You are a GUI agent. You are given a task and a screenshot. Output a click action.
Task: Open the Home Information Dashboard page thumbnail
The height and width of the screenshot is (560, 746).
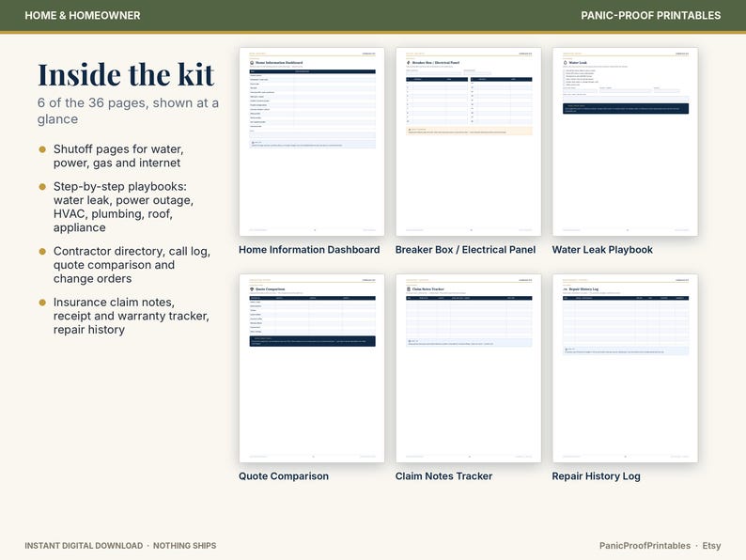312,141
